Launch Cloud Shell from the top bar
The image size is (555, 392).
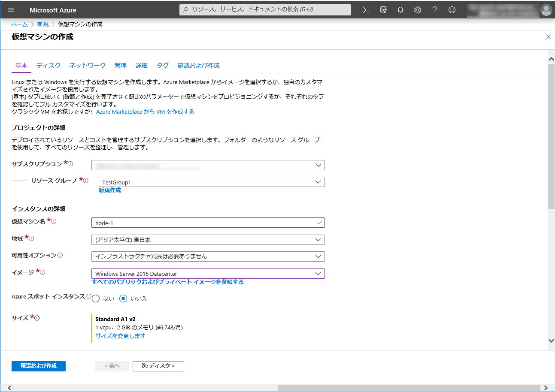366,10
